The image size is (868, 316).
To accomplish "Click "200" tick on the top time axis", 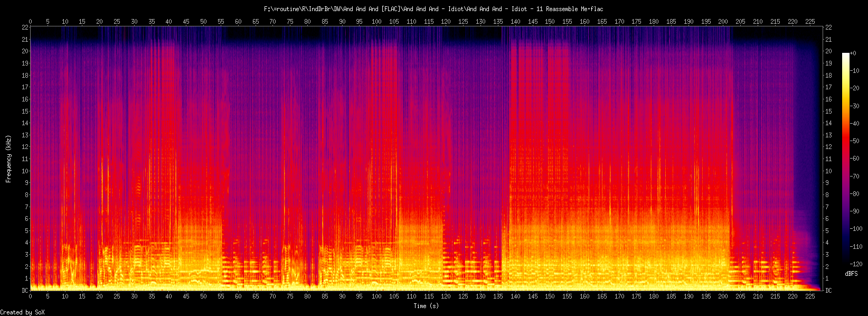I will pyautogui.click(x=723, y=22).
